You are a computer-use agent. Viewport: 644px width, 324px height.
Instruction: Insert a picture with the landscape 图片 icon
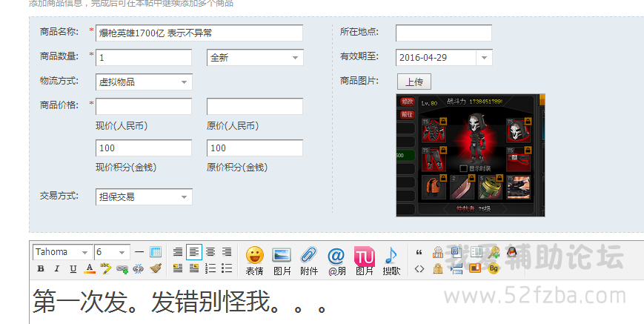(x=282, y=260)
